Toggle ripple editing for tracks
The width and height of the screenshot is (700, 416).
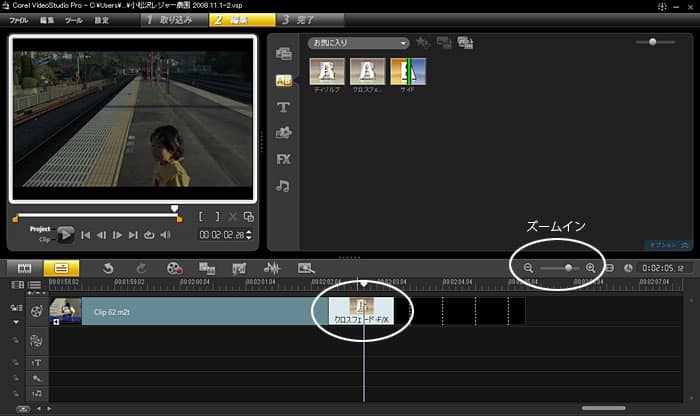click(x=17, y=308)
